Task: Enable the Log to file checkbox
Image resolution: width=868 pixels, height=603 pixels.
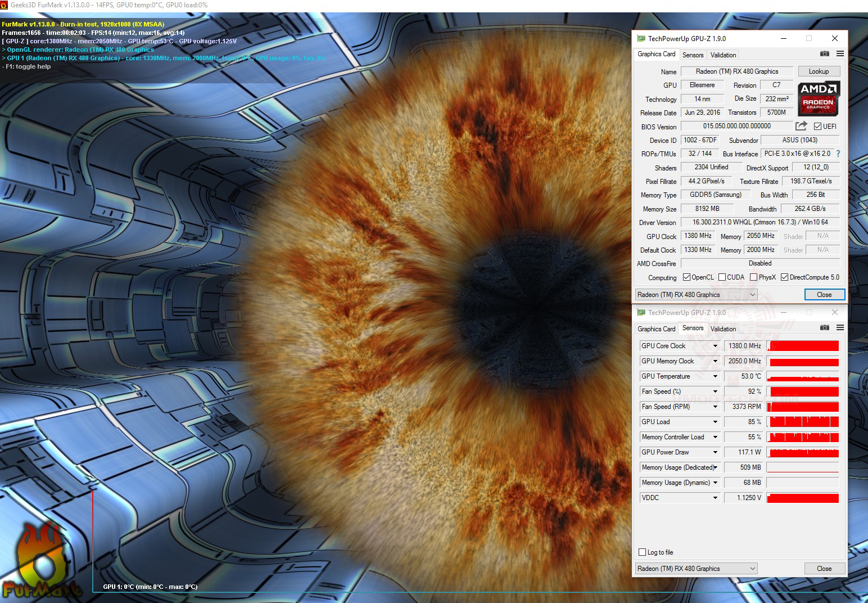Action: click(x=643, y=552)
